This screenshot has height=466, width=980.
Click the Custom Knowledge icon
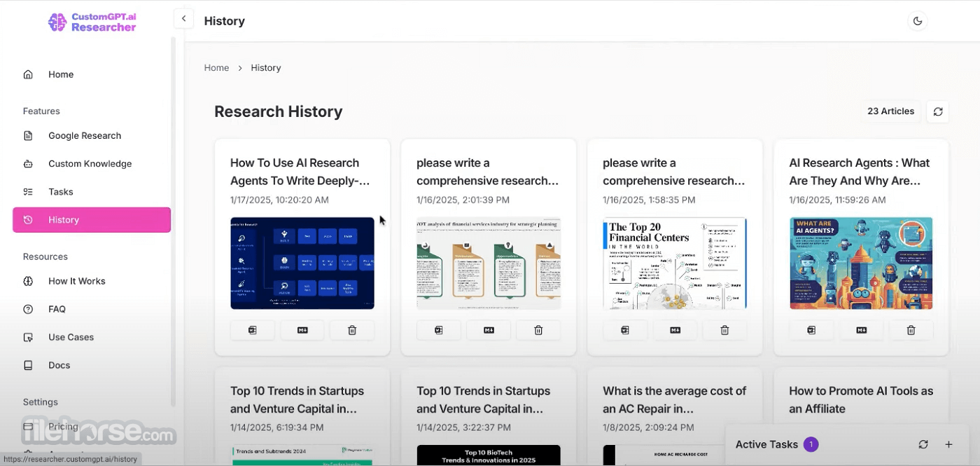[x=28, y=164]
